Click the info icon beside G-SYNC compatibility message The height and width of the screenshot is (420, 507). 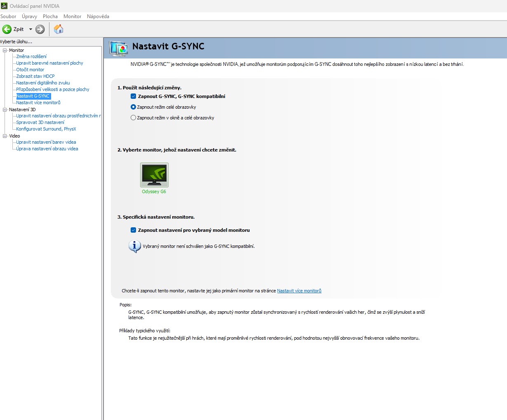135,246
